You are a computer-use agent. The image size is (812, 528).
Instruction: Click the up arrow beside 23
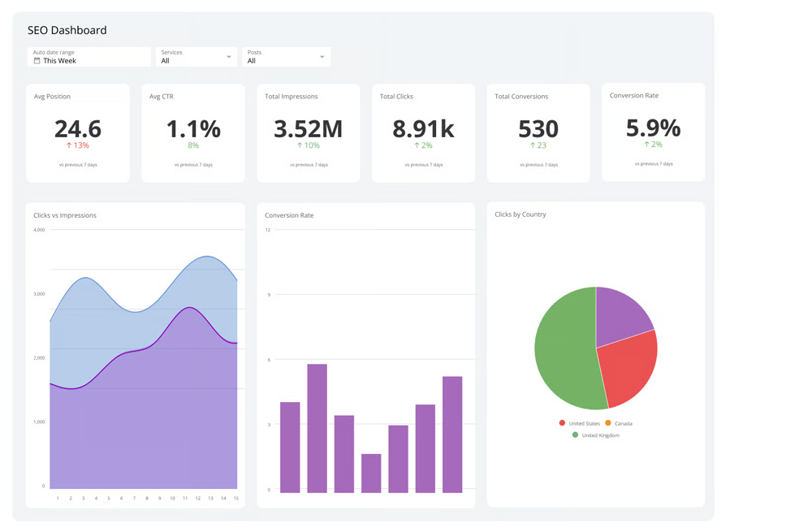pyautogui.click(x=533, y=145)
